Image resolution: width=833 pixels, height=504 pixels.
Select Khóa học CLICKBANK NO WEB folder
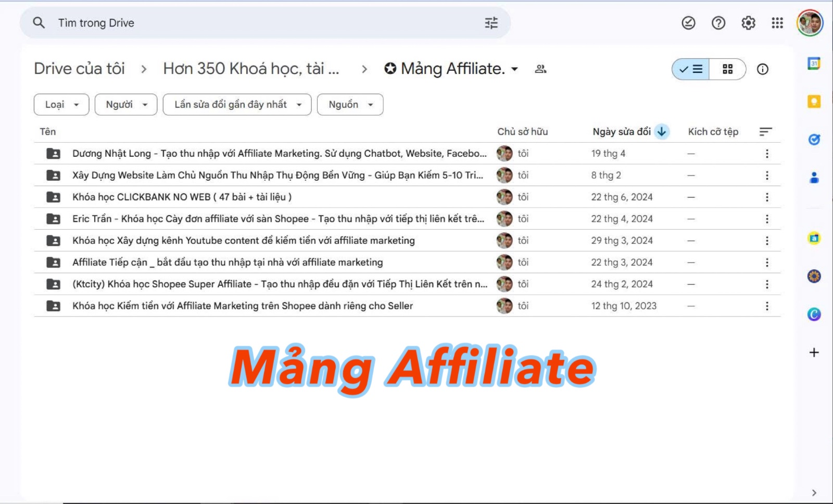[x=407, y=197]
